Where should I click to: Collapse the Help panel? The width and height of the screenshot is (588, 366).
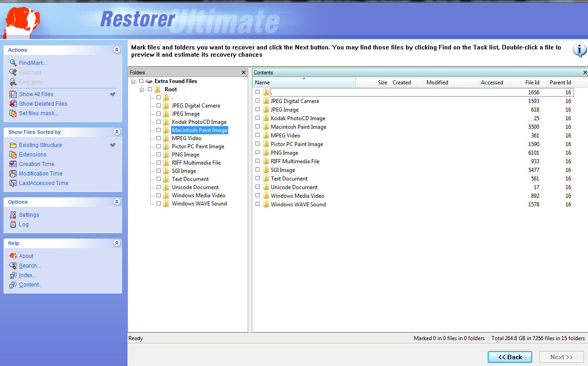(x=117, y=243)
